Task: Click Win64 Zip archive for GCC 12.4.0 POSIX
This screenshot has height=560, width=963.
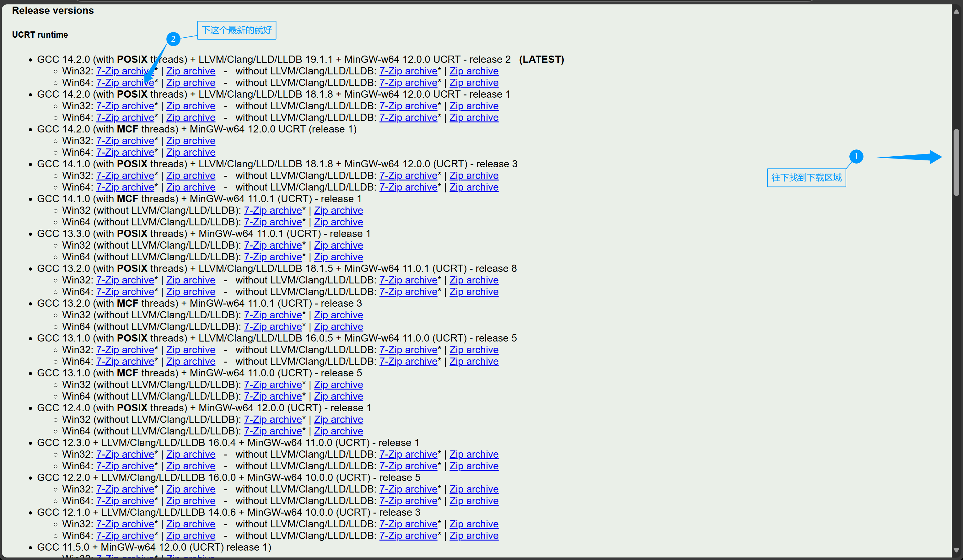Action: click(x=339, y=431)
